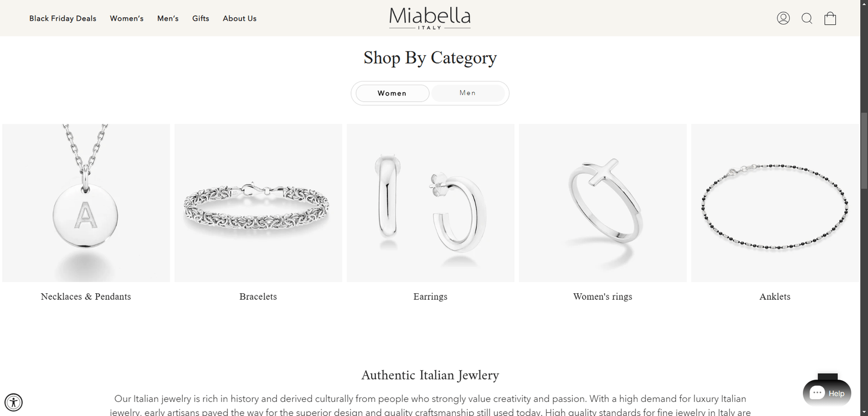Click the Necklaces & Pendants category link
Screen dimensions: 868x416
pyautogui.click(x=85, y=297)
